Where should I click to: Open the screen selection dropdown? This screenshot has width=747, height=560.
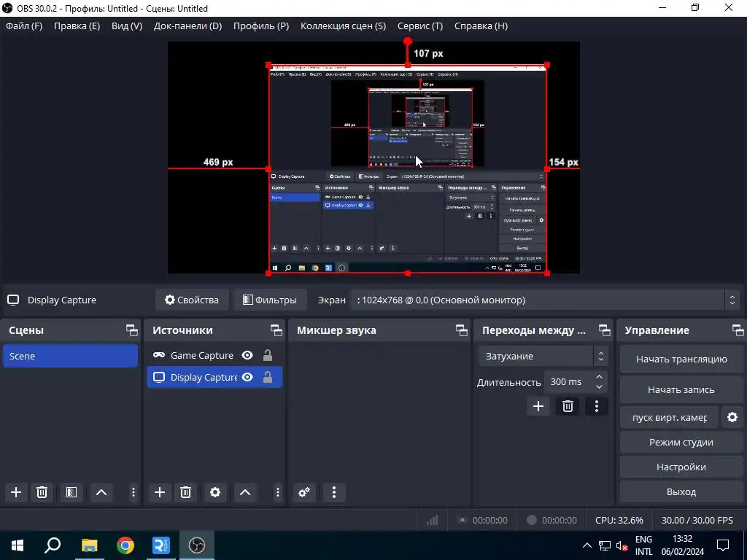[x=545, y=300]
